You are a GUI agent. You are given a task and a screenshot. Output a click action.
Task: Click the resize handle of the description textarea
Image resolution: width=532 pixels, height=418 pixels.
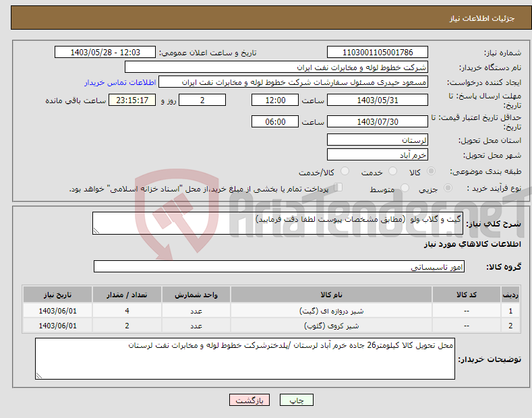(96, 231)
